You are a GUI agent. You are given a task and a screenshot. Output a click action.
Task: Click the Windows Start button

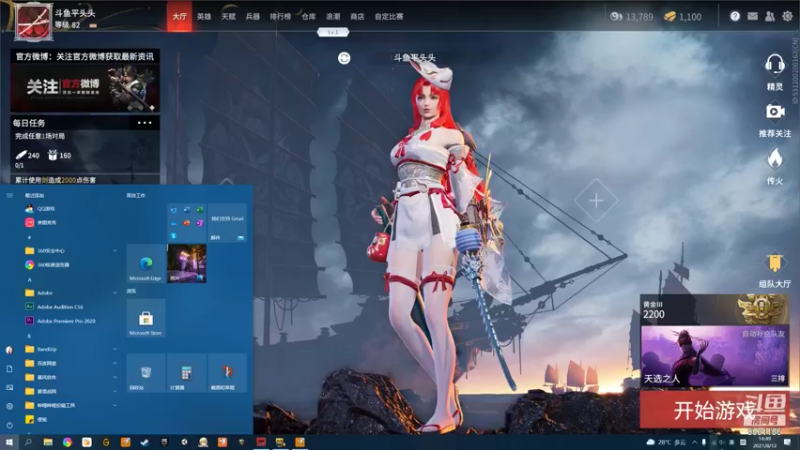(x=9, y=442)
